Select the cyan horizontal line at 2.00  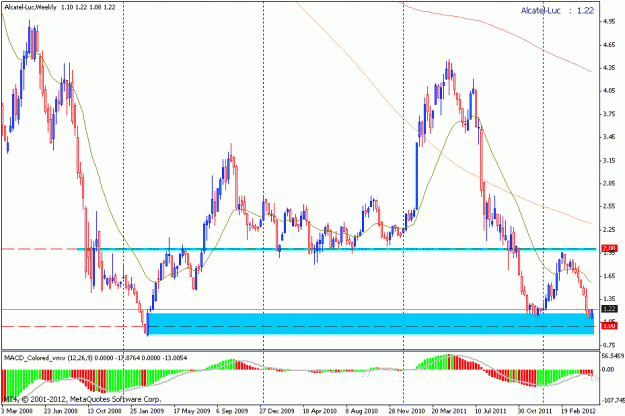click(x=337, y=249)
